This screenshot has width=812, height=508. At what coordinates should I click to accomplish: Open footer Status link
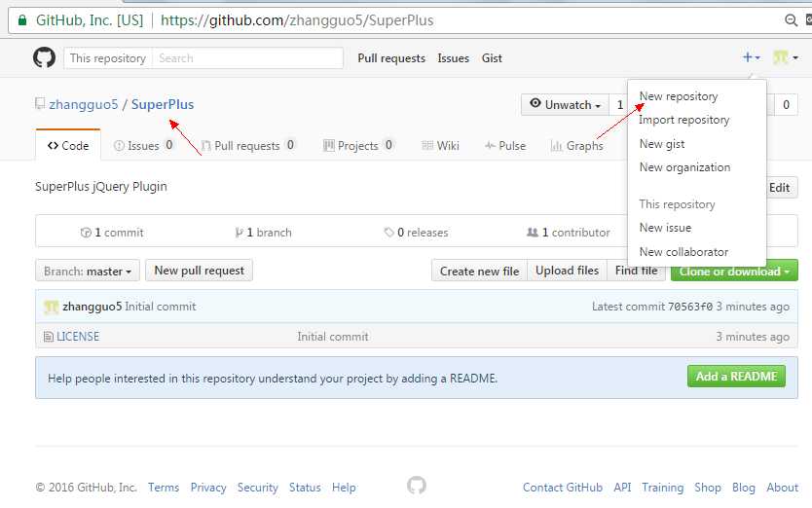305,488
